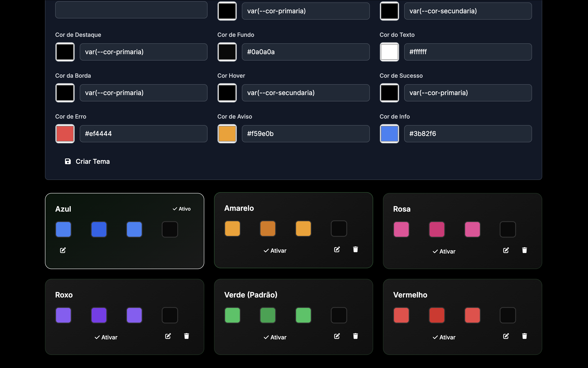Click the Cor de Info blue swatch
The image size is (588, 368).
(x=389, y=134)
